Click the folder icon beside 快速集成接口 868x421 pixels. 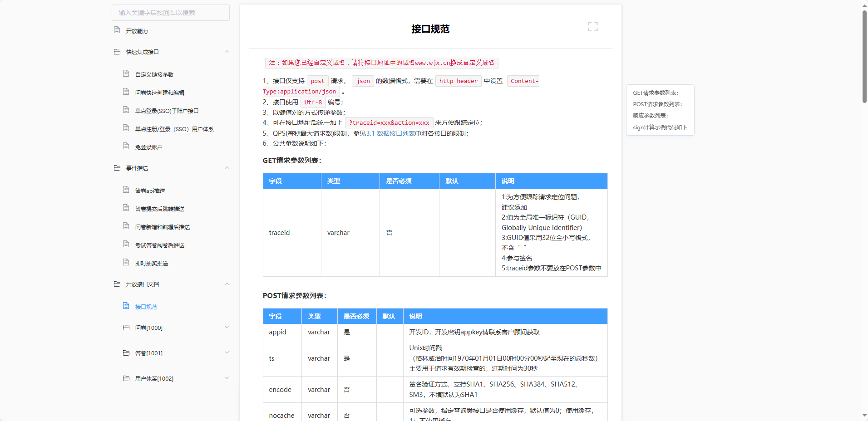click(x=117, y=51)
